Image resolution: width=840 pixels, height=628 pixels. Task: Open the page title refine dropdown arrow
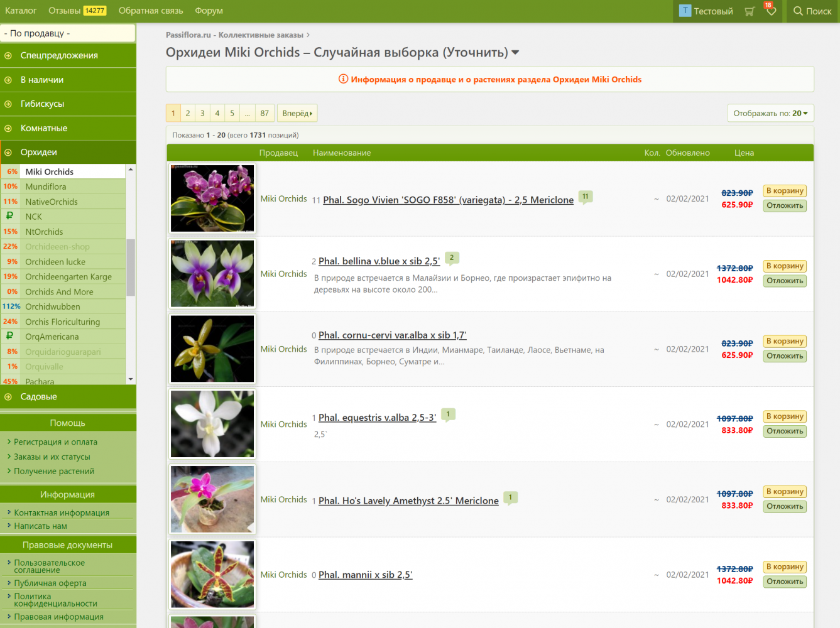click(x=515, y=53)
